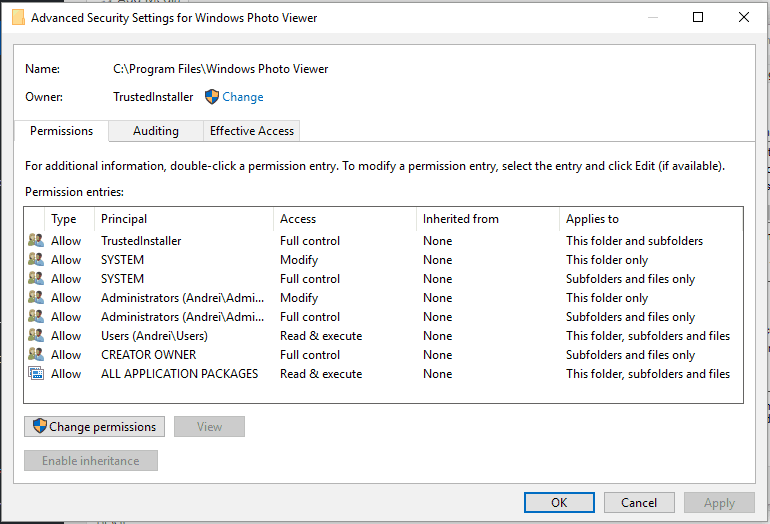Click 'Read & execute' in ALL APPLICATION PACKAGES row

(x=321, y=374)
